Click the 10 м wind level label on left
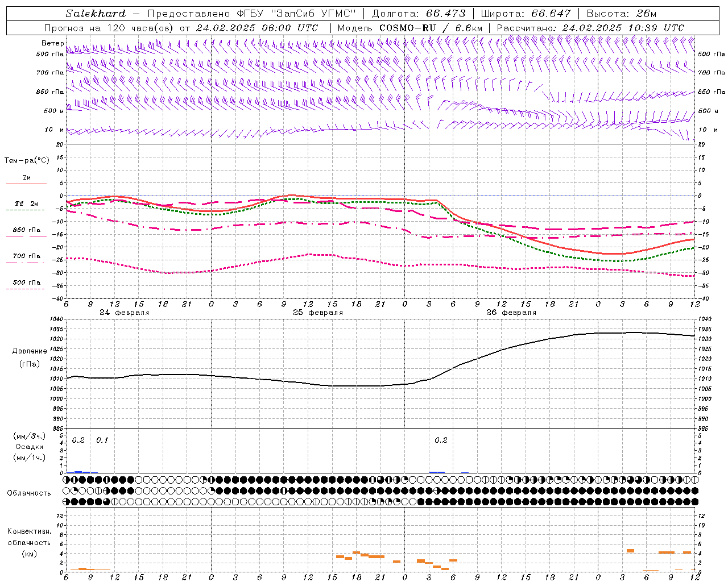The image size is (728, 582). (55, 130)
